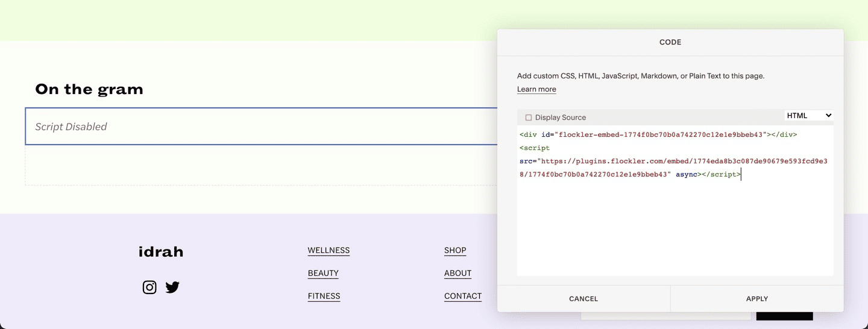Click the flockler-embed div code line

(x=658, y=134)
